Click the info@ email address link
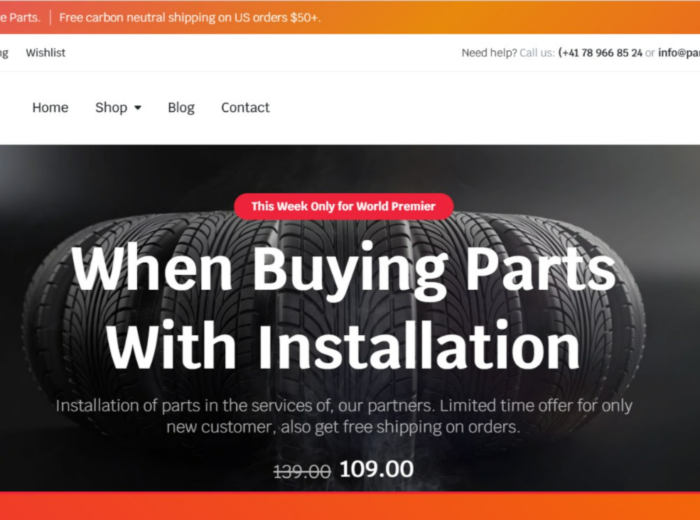Viewport: 700px width, 520px height. pos(679,53)
